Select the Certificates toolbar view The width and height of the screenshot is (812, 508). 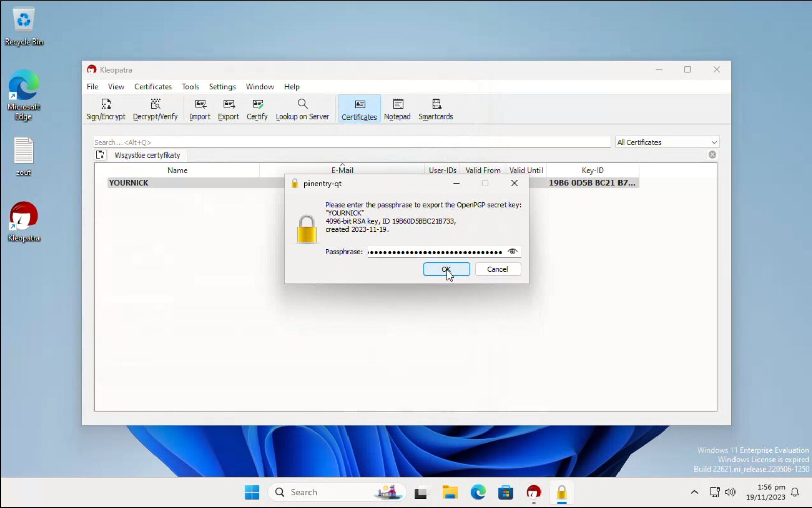tap(359, 108)
